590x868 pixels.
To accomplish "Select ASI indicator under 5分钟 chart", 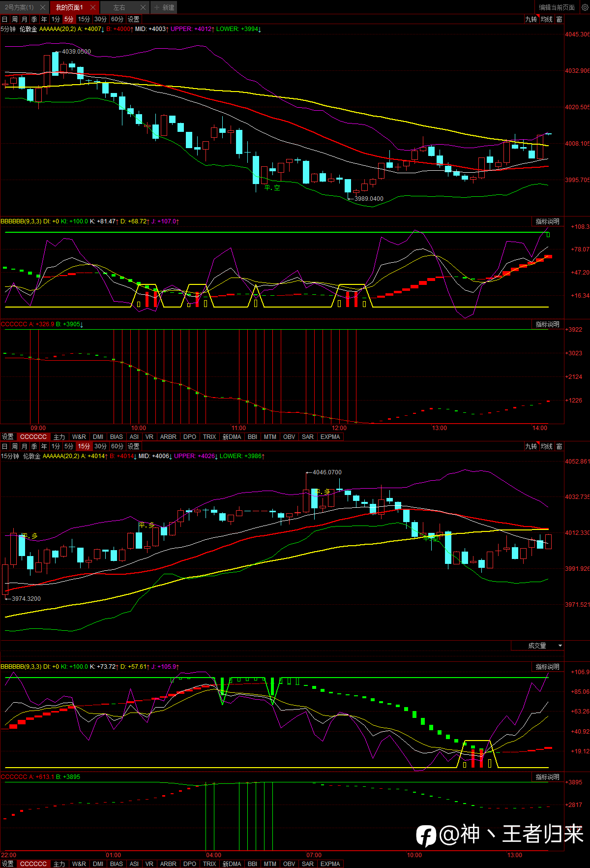I will tap(134, 437).
